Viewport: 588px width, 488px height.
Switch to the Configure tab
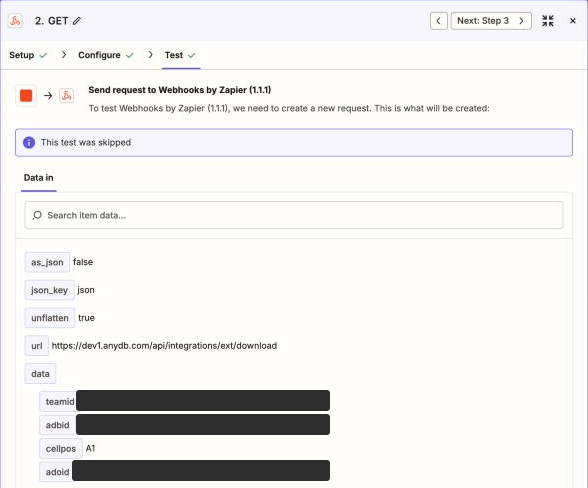tap(105, 55)
